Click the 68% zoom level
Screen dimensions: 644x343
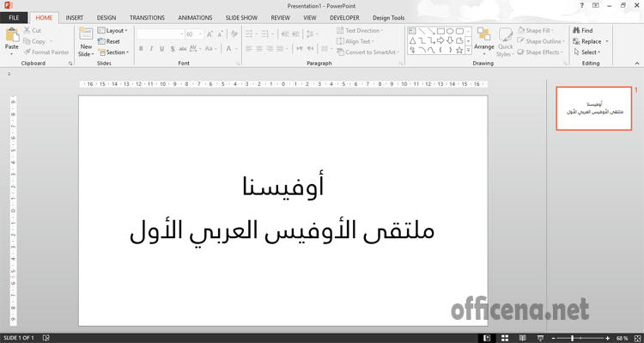(x=622, y=338)
